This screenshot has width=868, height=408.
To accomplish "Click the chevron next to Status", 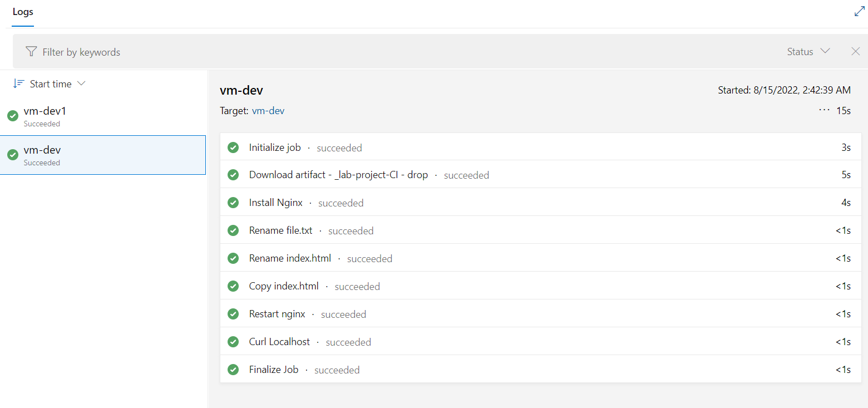I will [825, 51].
